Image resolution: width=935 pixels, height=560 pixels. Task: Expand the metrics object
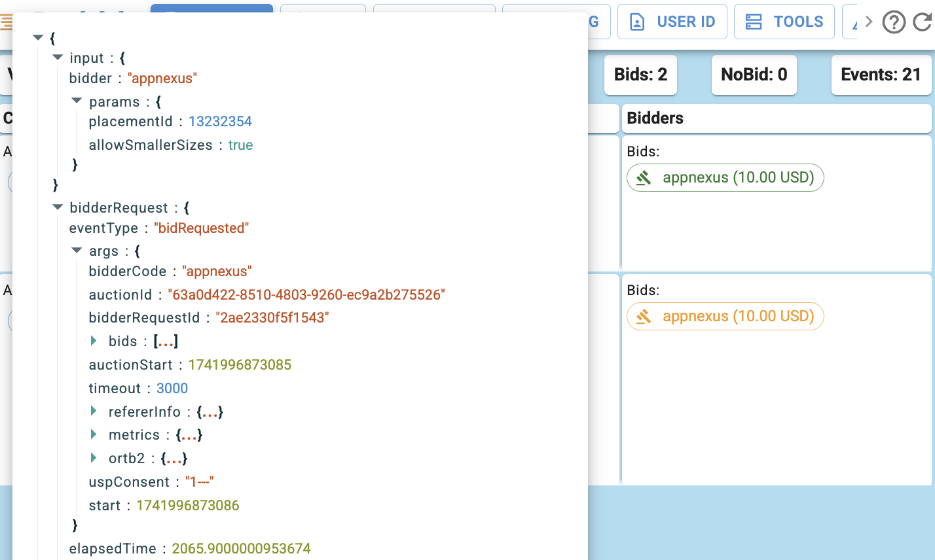(x=94, y=434)
